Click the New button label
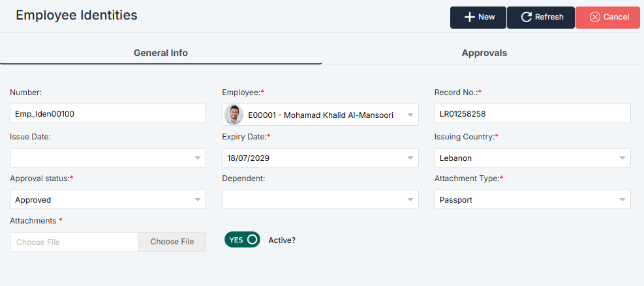Screen dimensions: 644x286 (487, 18)
